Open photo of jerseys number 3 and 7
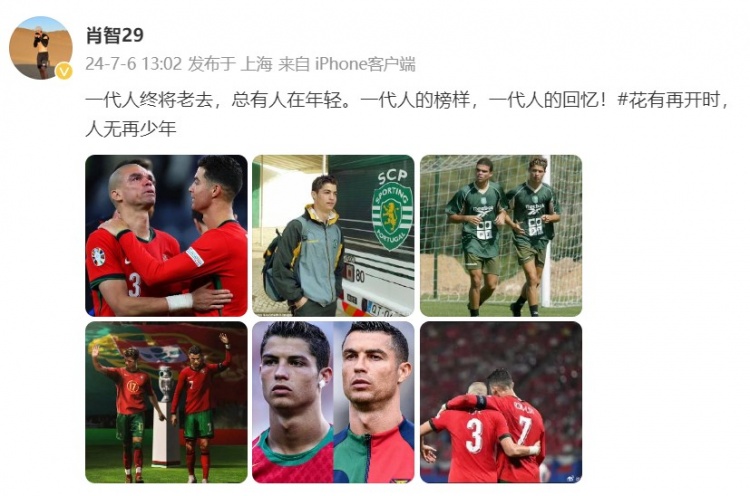 point(501,402)
